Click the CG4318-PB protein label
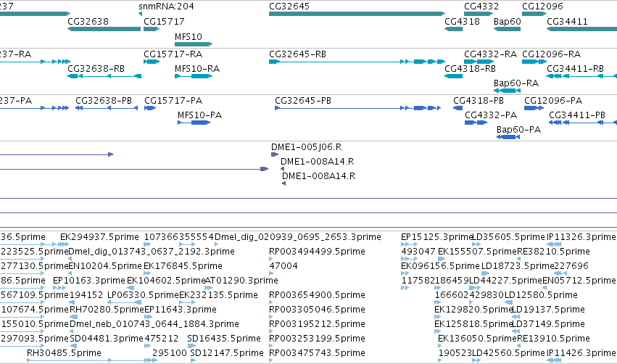This screenshot has height=364, width=617. click(478, 100)
